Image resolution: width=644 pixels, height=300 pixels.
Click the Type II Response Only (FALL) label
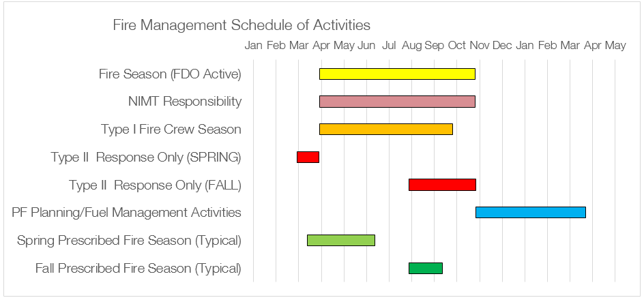[155, 185]
